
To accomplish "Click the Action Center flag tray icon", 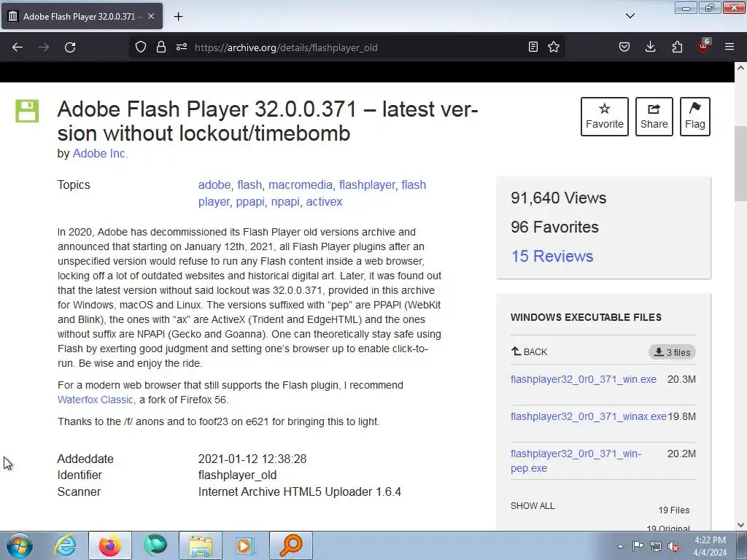I will pyautogui.click(x=638, y=546).
